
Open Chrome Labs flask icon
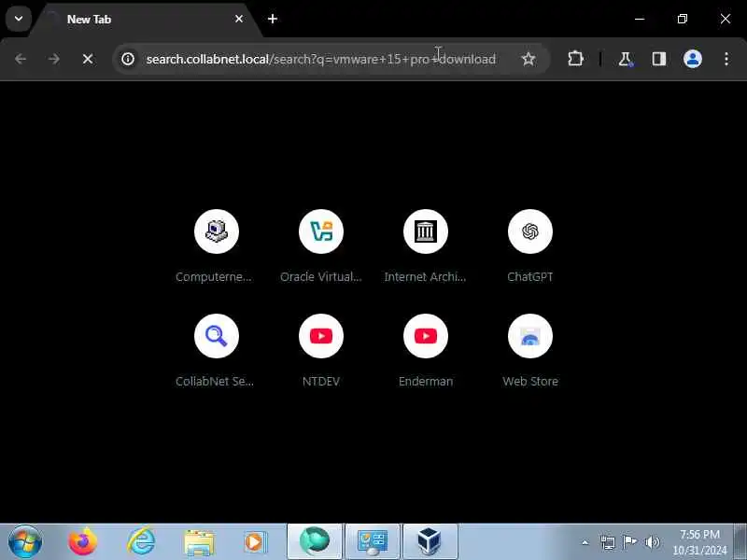625,59
